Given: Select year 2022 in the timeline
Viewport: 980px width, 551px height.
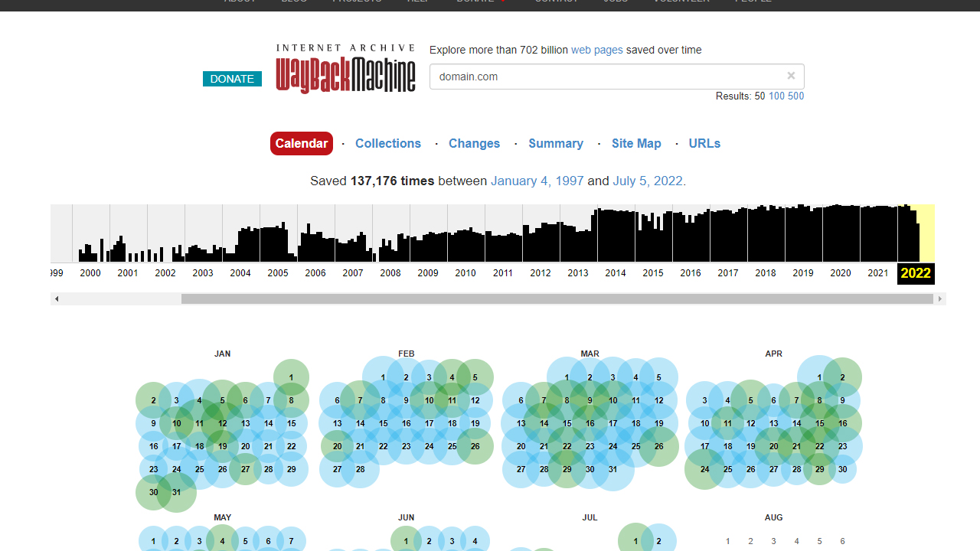Looking at the screenshot, I should [x=916, y=273].
